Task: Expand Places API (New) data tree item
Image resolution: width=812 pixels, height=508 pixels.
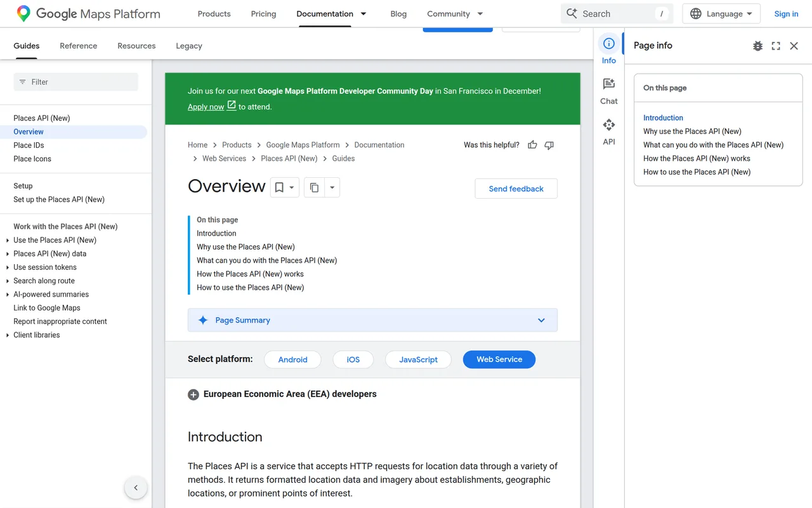Action: 8,253
